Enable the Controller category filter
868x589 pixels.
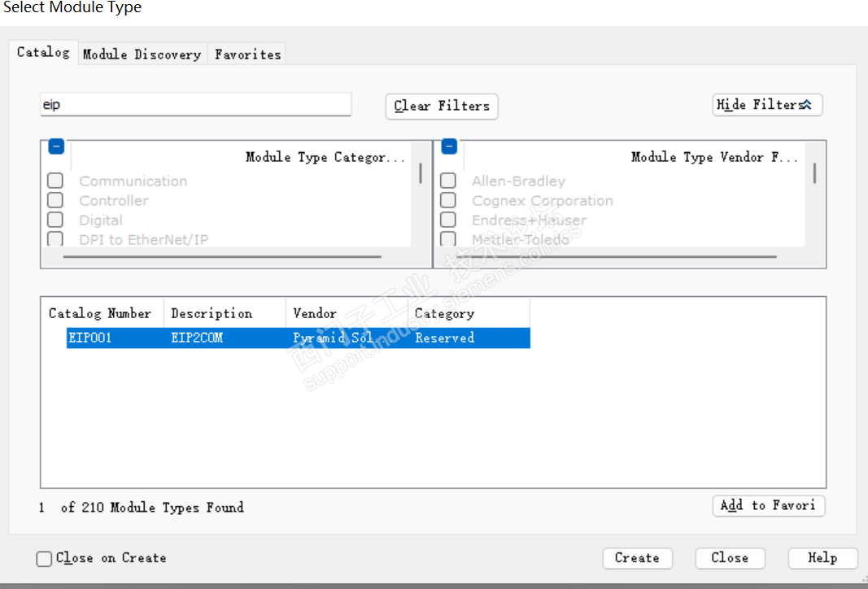55,200
